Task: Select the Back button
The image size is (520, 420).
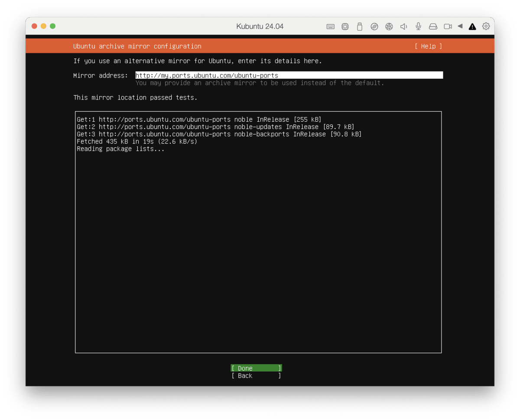Action: (x=256, y=376)
